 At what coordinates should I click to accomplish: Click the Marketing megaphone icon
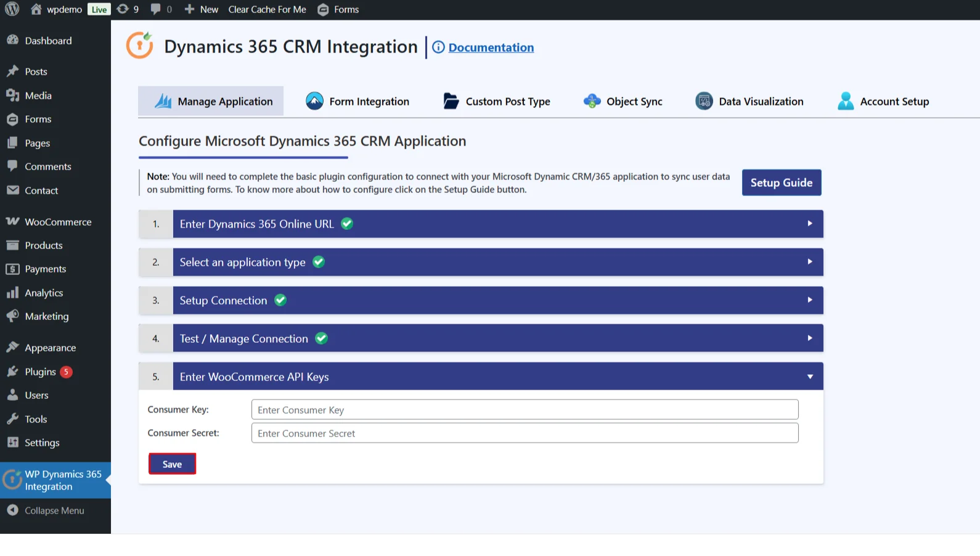point(12,316)
